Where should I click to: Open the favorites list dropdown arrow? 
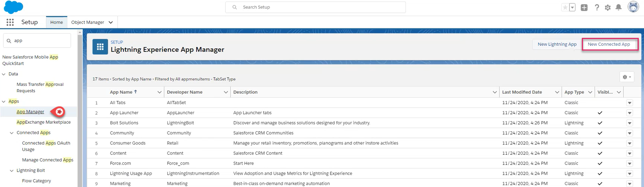click(x=572, y=7)
